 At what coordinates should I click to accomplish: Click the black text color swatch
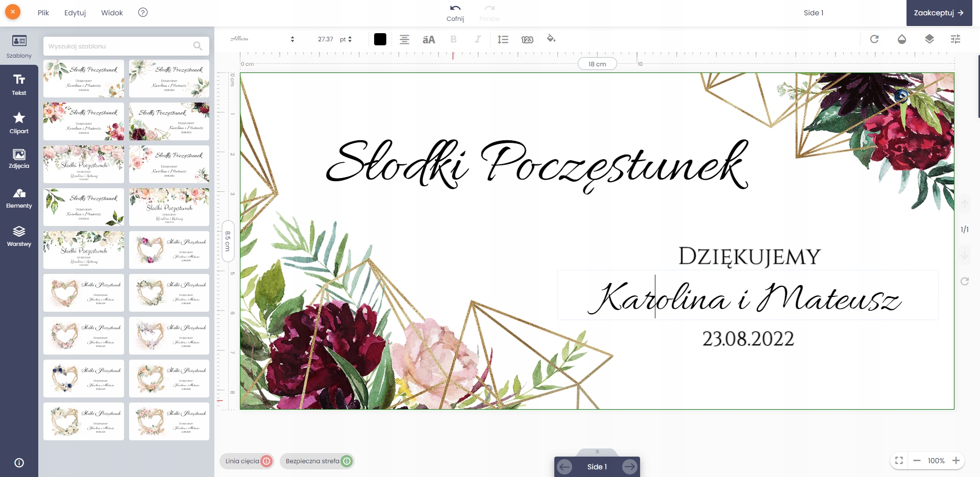[380, 39]
